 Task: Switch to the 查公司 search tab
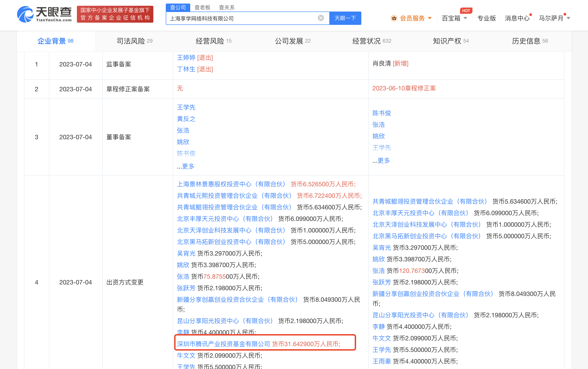tap(178, 7)
